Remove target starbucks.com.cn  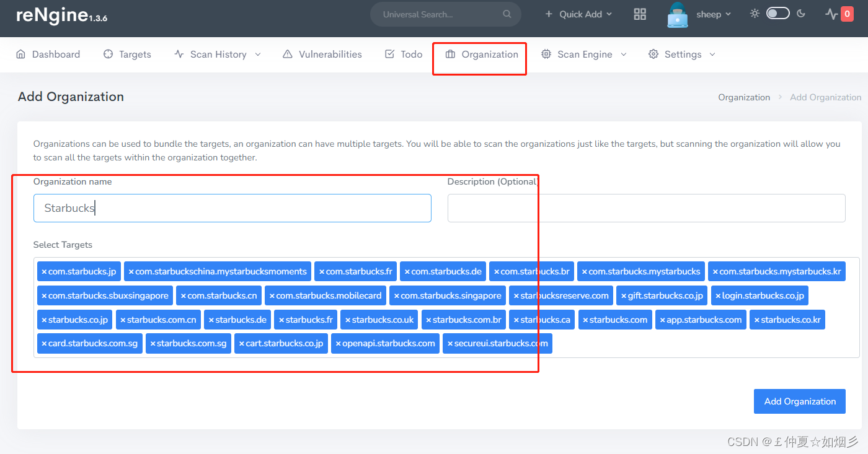point(123,320)
